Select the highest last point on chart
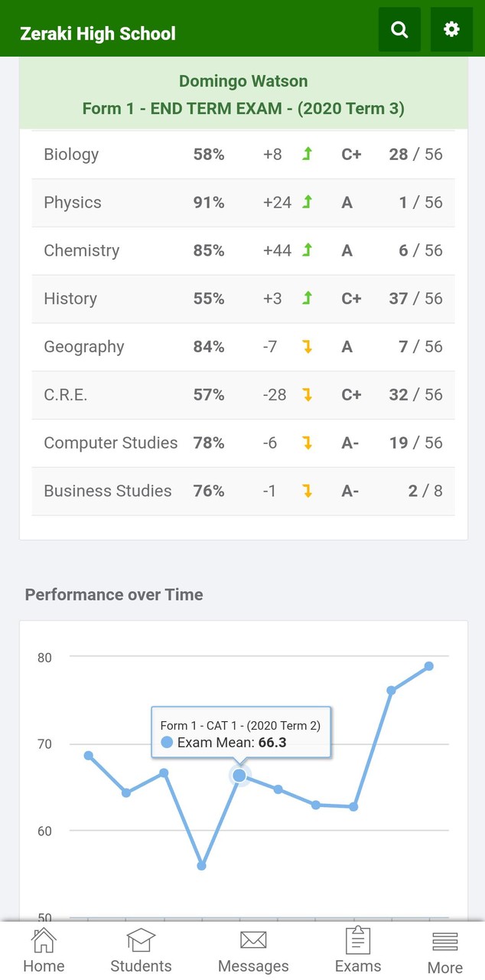Image resolution: width=485 pixels, height=980 pixels. [x=429, y=666]
